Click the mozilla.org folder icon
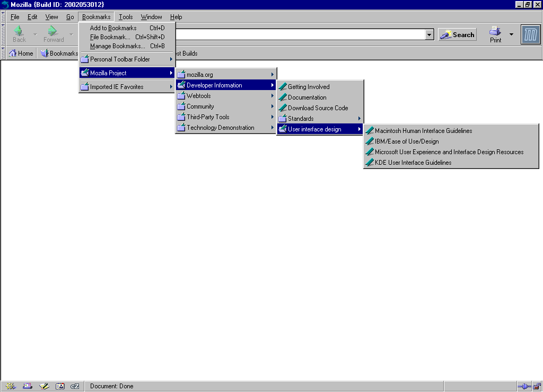Screen dimensions: 543x392 tap(181, 74)
